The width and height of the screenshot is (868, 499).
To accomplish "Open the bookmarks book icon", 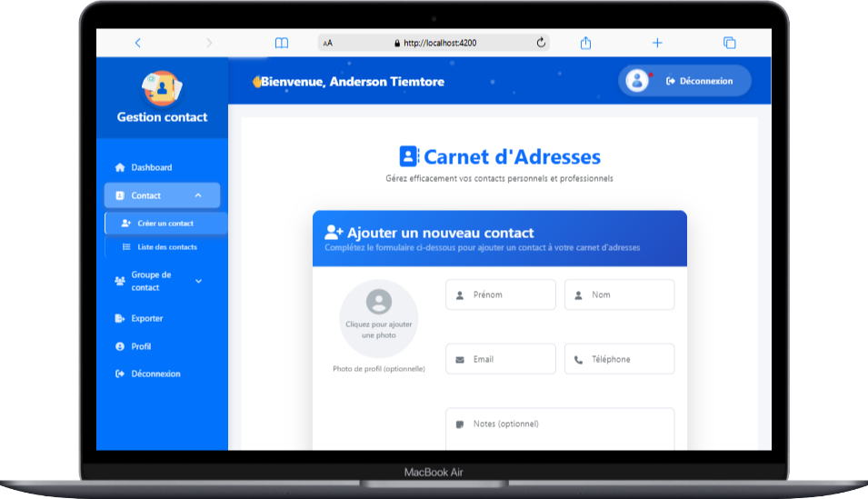I will point(282,43).
